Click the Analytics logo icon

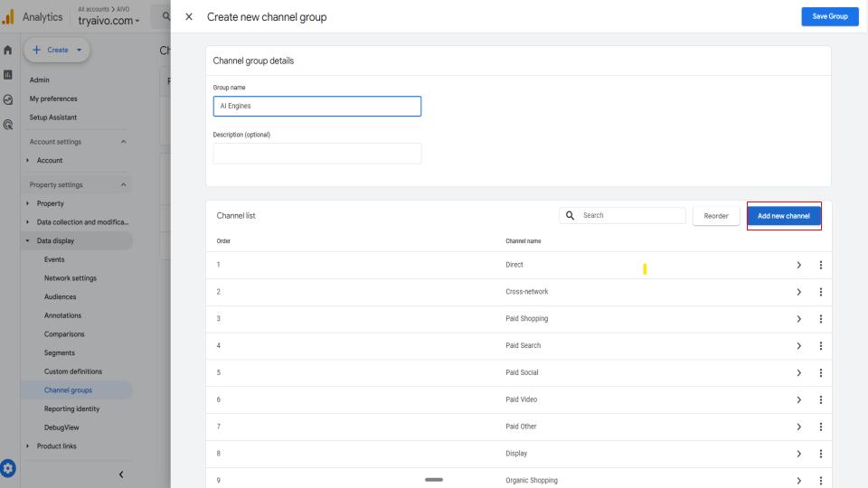(x=8, y=16)
